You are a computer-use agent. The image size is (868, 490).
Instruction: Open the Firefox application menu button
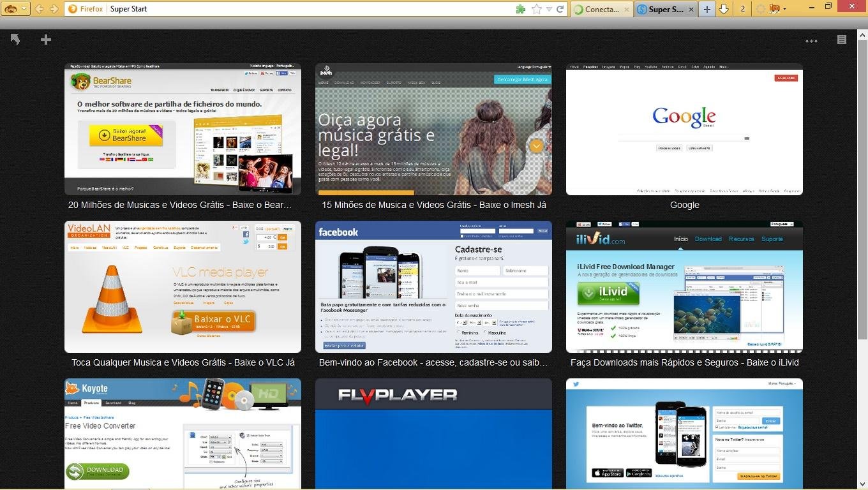click(x=15, y=9)
